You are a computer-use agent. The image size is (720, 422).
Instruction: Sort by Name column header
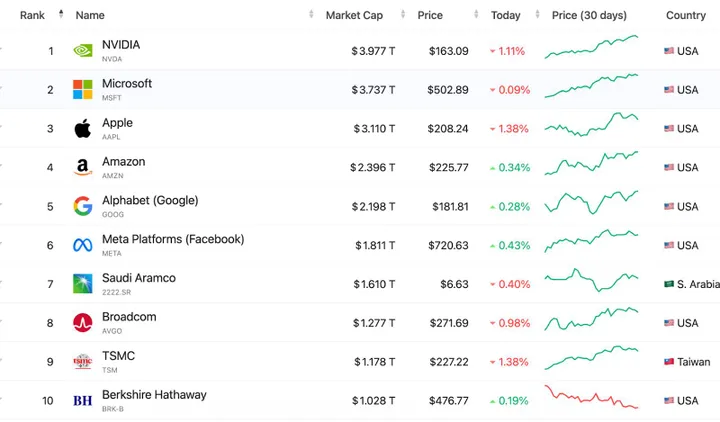point(90,15)
